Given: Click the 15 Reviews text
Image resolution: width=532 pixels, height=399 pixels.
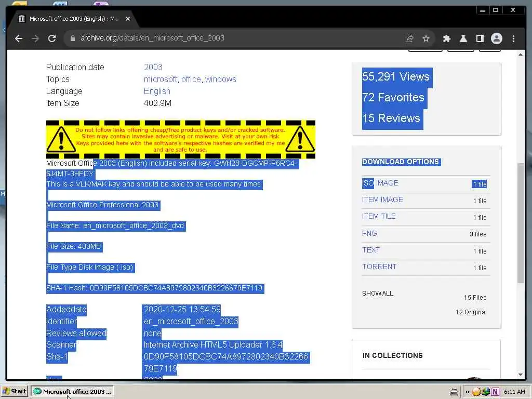Looking at the screenshot, I should [x=391, y=118].
